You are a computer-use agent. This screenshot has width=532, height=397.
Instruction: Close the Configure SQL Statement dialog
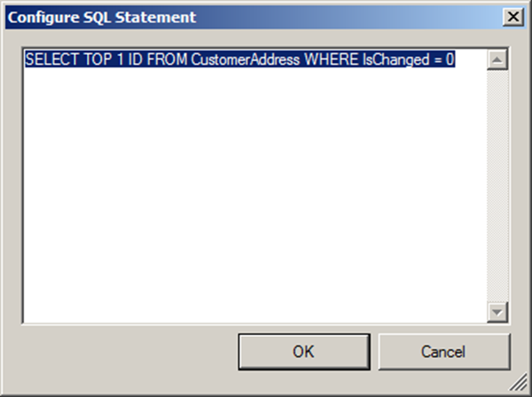click(x=512, y=17)
